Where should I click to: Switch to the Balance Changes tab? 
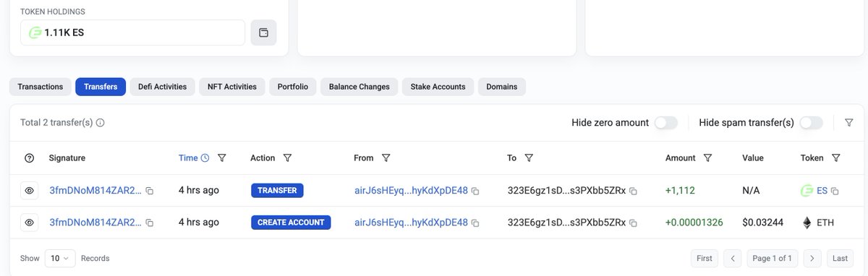(x=359, y=87)
